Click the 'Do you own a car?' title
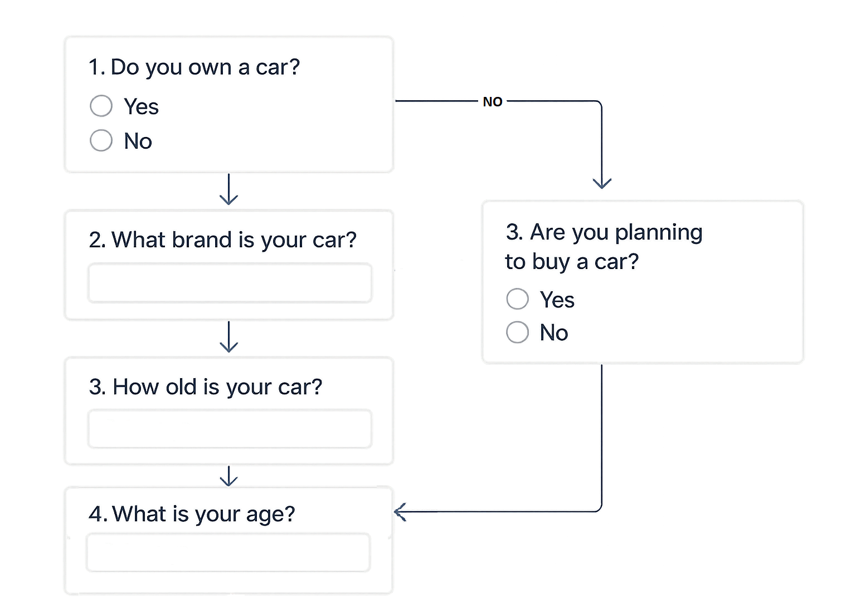856x616 pixels. click(194, 67)
